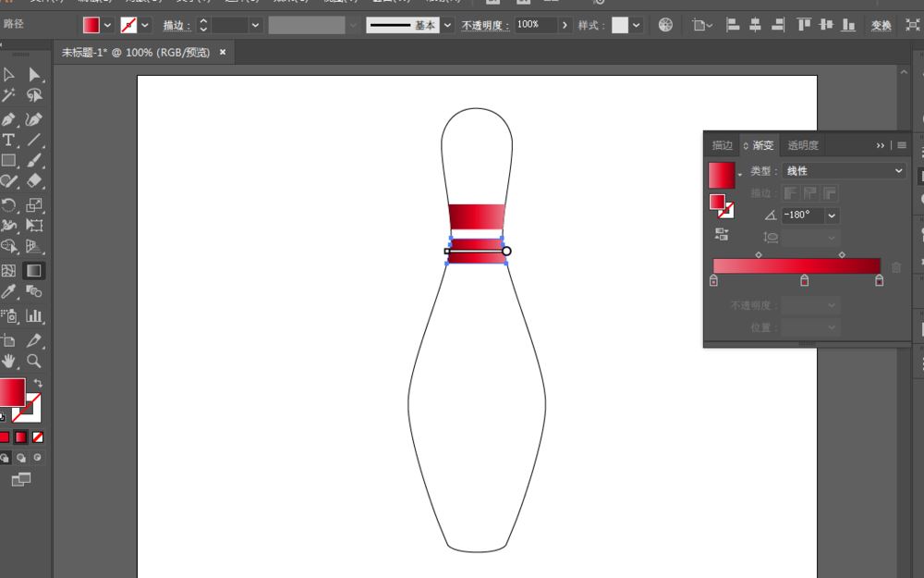Image resolution: width=924 pixels, height=578 pixels.
Task: Open the Gradient panel menu button
Action: tap(901, 145)
